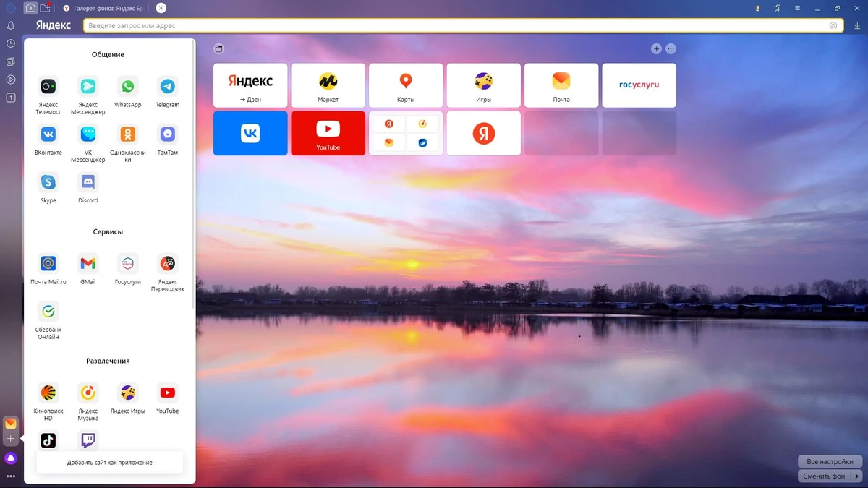Click Все настройки button
The height and width of the screenshot is (488, 868).
click(830, 461)
